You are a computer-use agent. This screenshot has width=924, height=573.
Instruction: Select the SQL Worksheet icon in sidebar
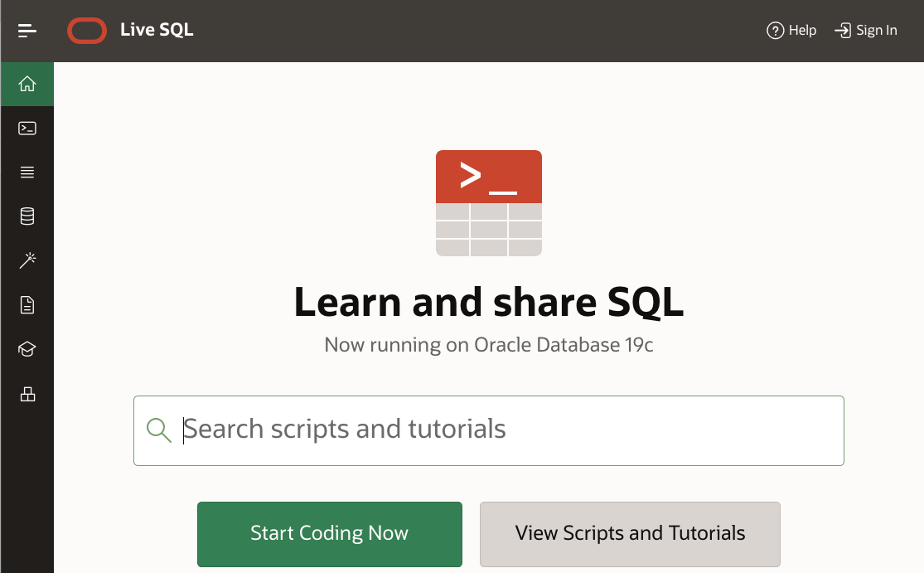click(27, 128)
